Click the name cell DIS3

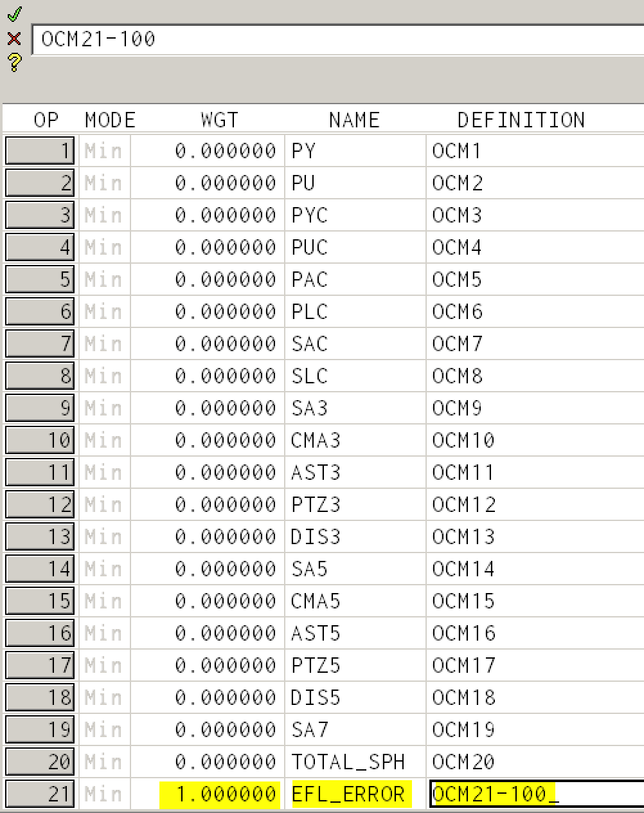(355, 536)
